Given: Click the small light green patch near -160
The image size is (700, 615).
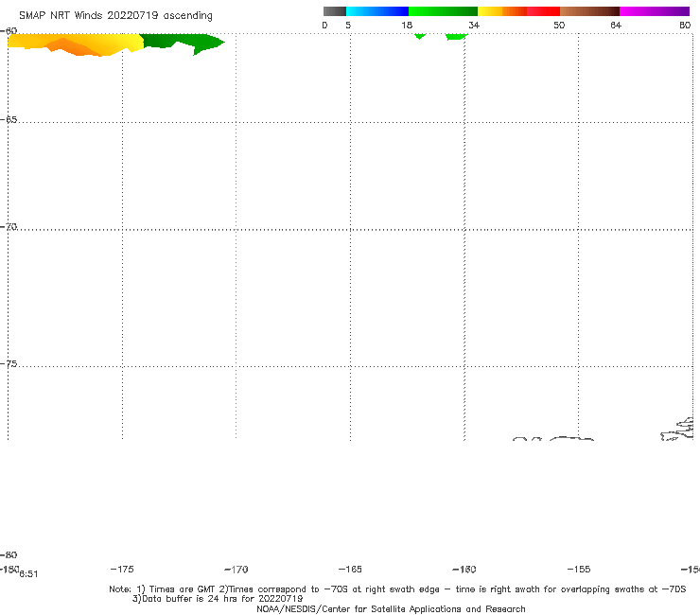Looking at the screenshot, I should pos(455,37).
